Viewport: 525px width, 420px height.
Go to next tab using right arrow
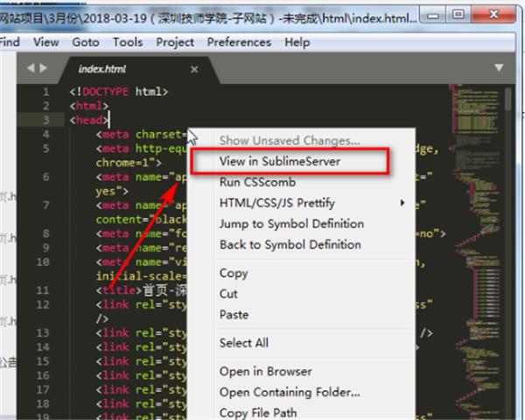(43, 68)
